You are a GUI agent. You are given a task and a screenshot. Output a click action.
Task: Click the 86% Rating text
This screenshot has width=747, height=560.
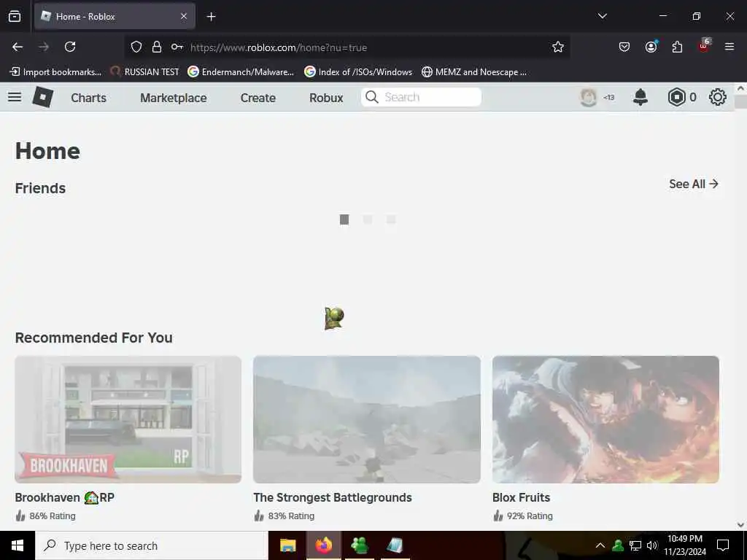[x=53, y=516]
